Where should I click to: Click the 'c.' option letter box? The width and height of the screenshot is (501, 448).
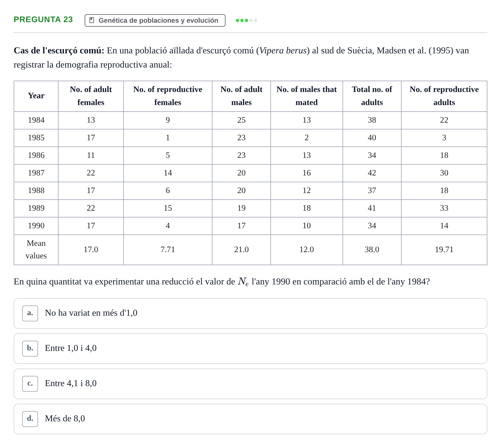[x=30, y=384]
